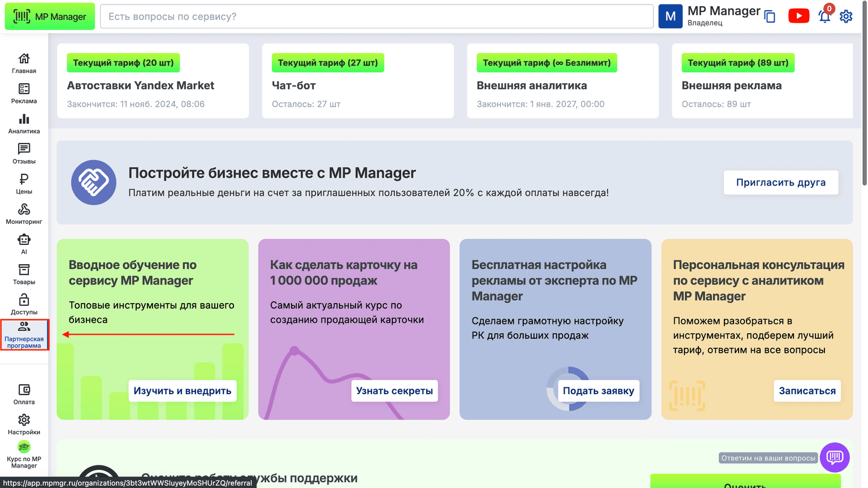Copy organization via the copy icon
The width and height of the screenshot is (868, 488).
point(770,17)
